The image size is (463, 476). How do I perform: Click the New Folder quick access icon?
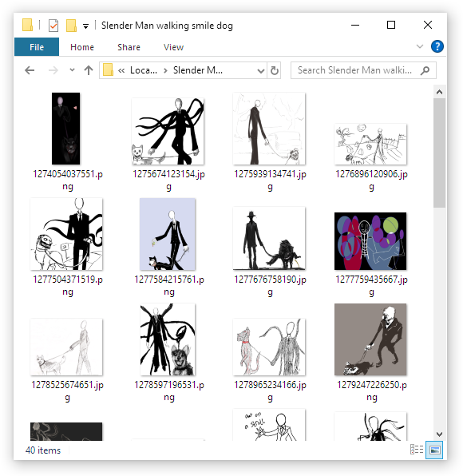click(x=71, y=26)
